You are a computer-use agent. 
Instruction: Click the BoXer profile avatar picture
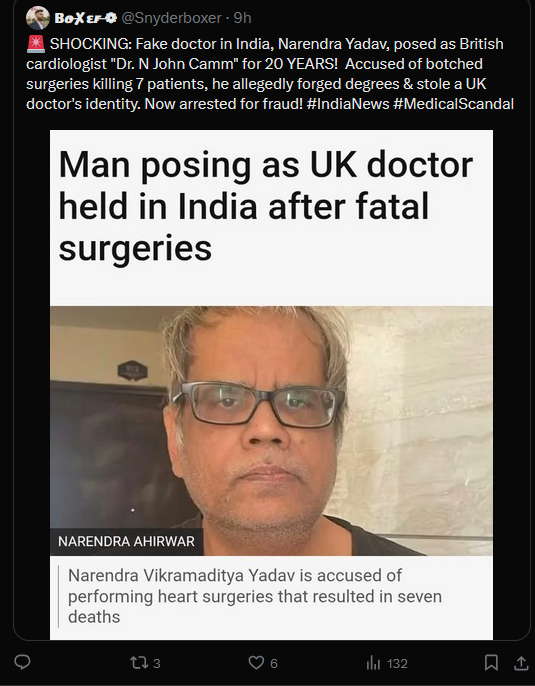click(38, 18)
